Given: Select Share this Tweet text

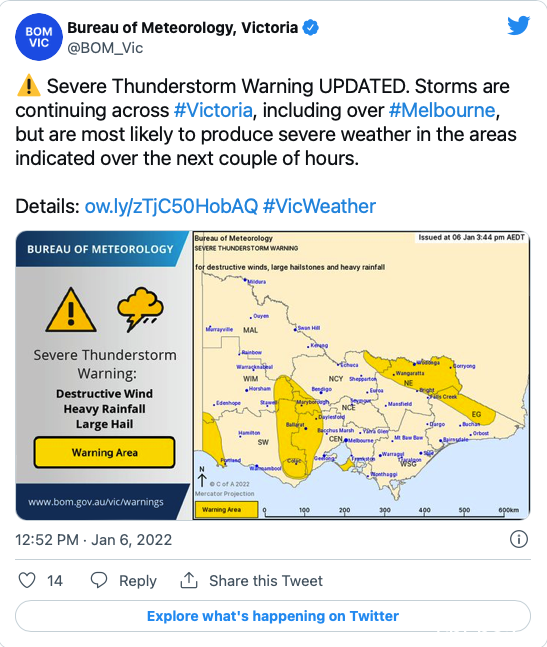Looking at the screenshot, I should [x=266, y=581].
